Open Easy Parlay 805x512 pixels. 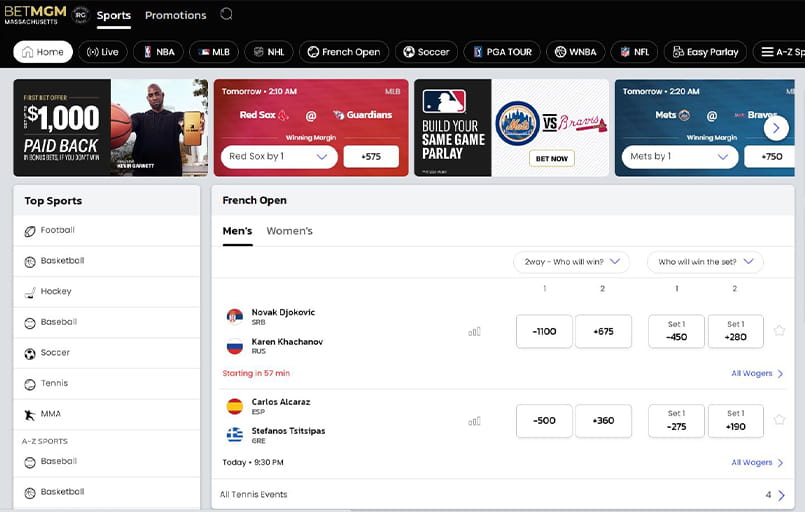point(705,52)
